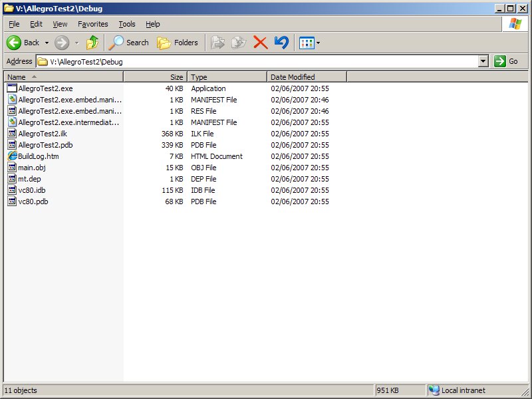The width and height of the screenshot is (532, 399).
Task: Expand the Back history dropdown arrow
Action: (47, 43)
